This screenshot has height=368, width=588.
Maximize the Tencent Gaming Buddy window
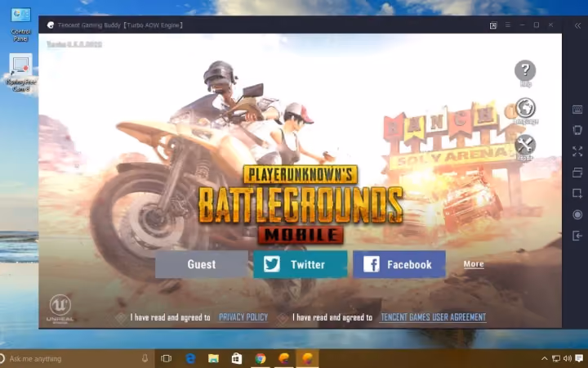[537, 25]
